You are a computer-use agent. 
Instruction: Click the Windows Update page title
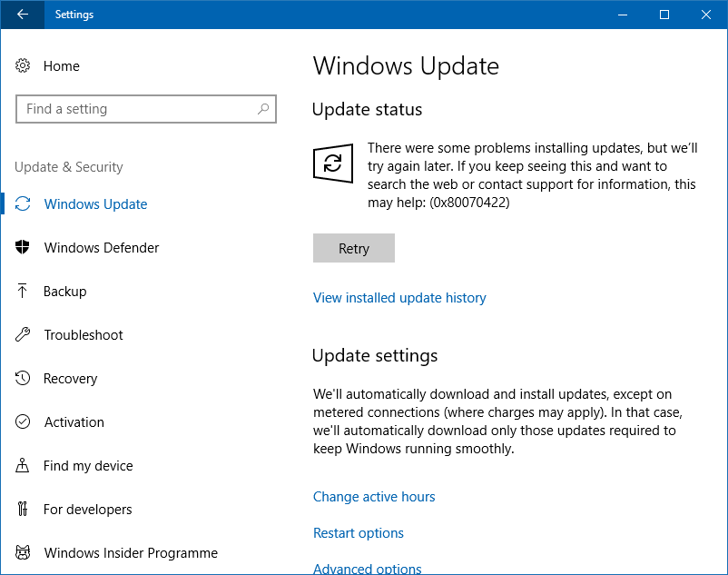pos(407,66)
